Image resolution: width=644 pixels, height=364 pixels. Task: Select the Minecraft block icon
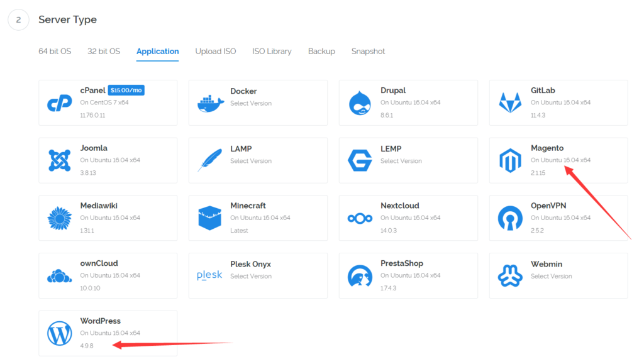209,218
